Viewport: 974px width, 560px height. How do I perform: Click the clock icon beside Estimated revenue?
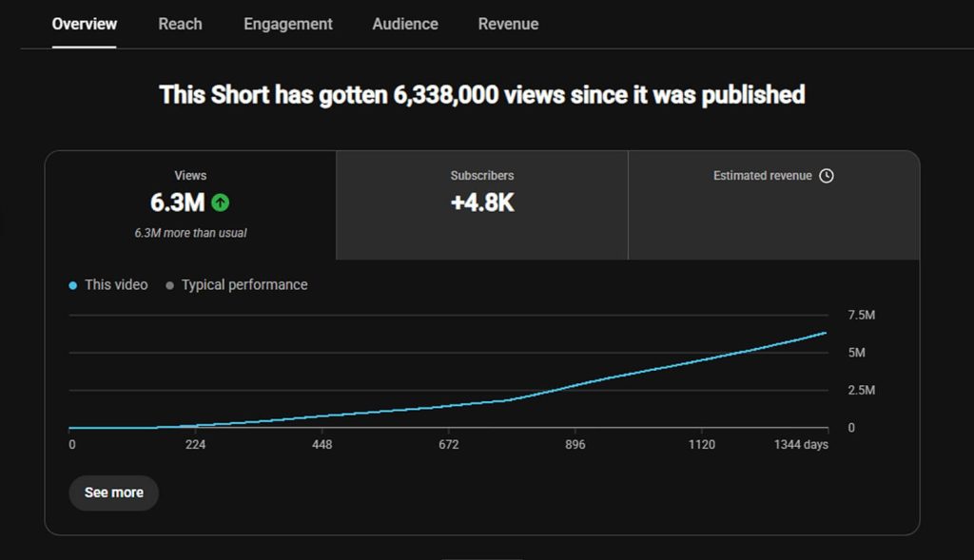tap(827, 176)
